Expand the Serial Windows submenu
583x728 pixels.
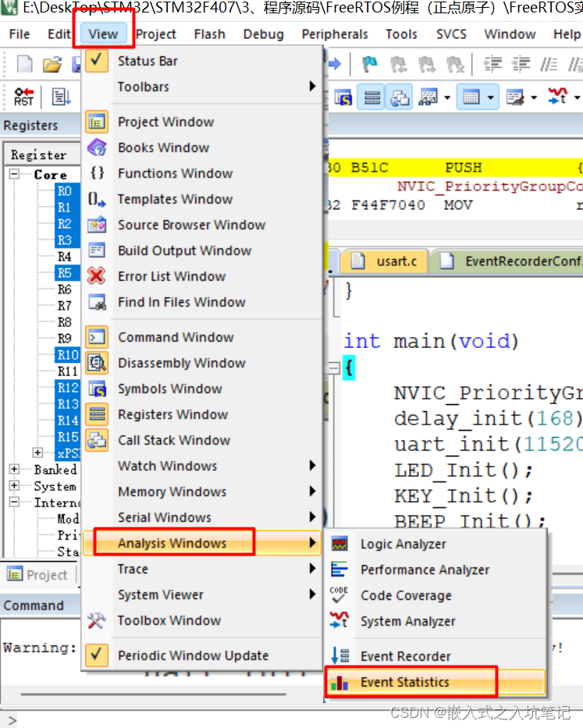click(x=202, y=517)
